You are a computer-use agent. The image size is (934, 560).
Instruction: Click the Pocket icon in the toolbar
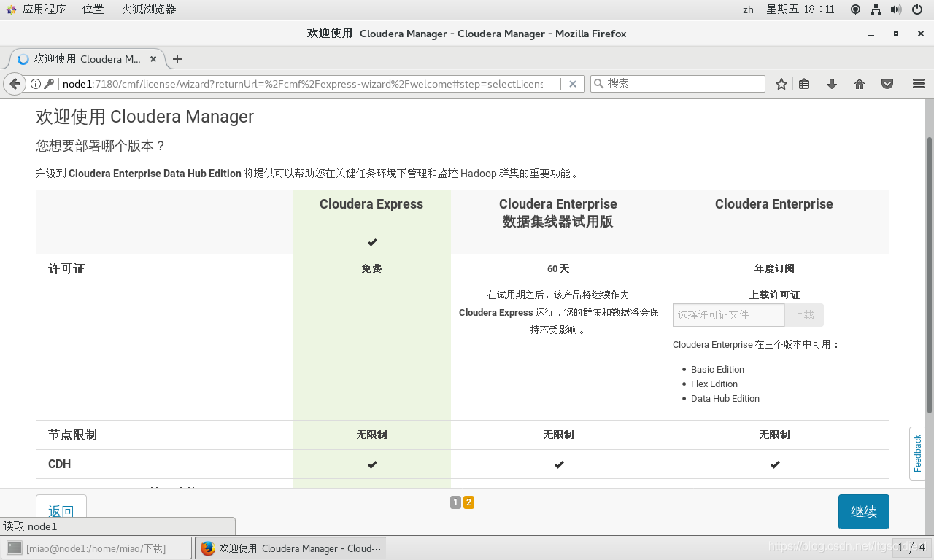tap(887, 84)
